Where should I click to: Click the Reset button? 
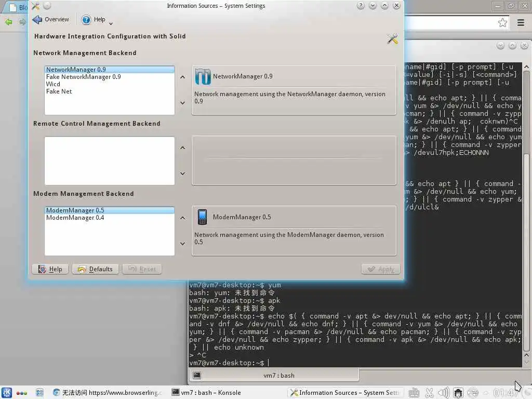click(142, 269)
